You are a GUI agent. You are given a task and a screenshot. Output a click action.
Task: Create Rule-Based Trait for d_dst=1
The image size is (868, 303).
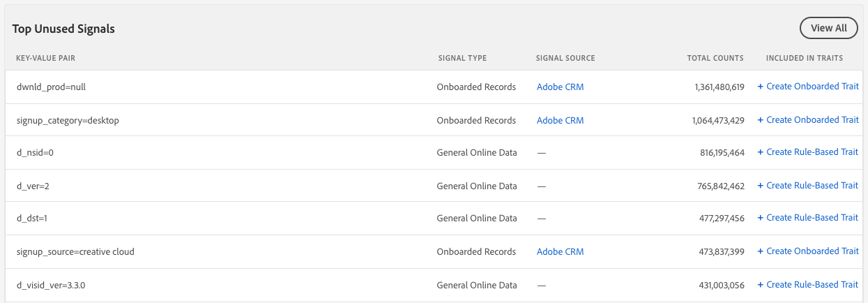tap(807, 218)
